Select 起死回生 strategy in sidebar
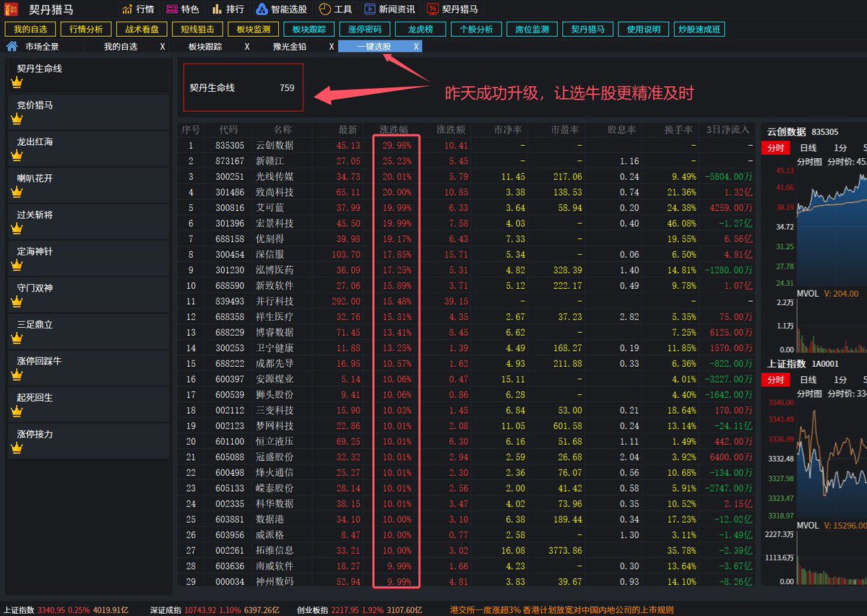Screen dimensions: 867x616 point(88,404)
